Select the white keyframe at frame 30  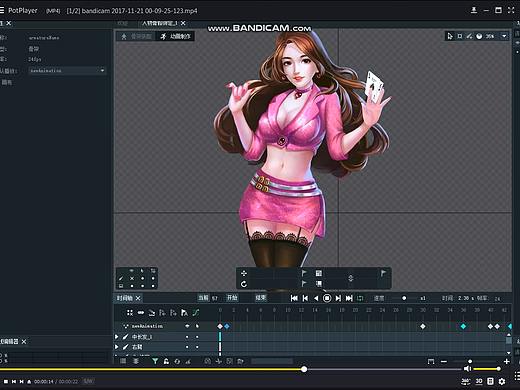tap(423, 326)
